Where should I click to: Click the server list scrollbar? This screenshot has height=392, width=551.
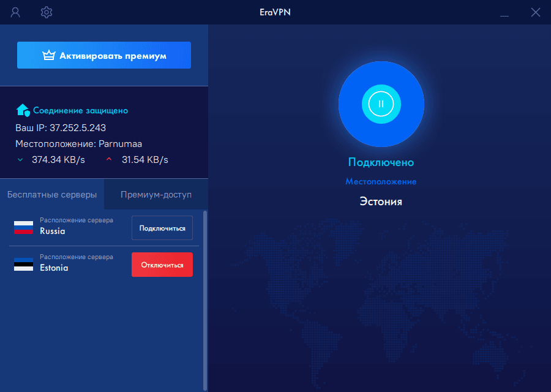click(x=205, y=301)
